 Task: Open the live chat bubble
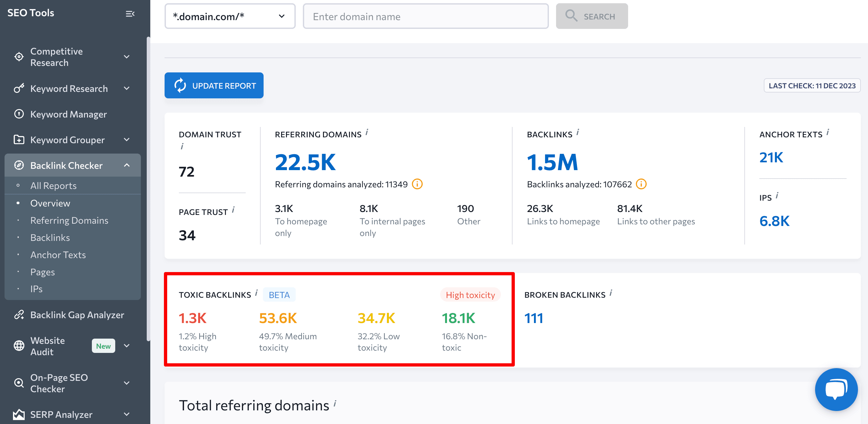click(836, 389)
